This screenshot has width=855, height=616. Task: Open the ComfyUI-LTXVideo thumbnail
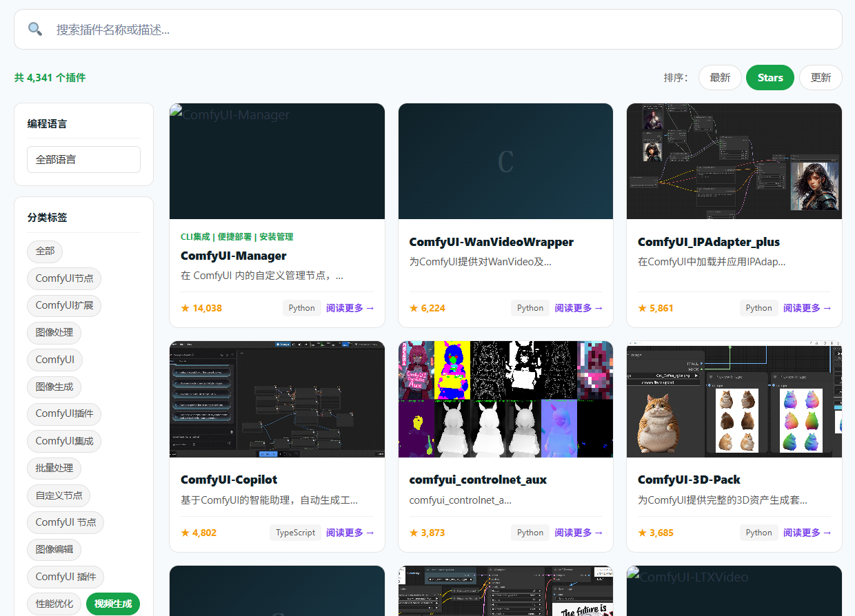(734, 591)
